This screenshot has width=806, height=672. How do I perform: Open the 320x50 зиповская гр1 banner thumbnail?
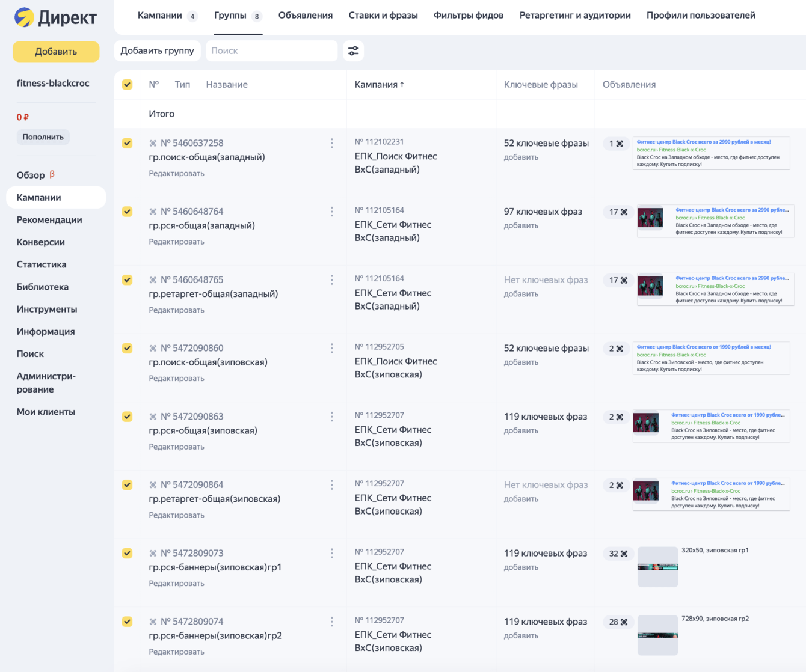pos(657,567)
